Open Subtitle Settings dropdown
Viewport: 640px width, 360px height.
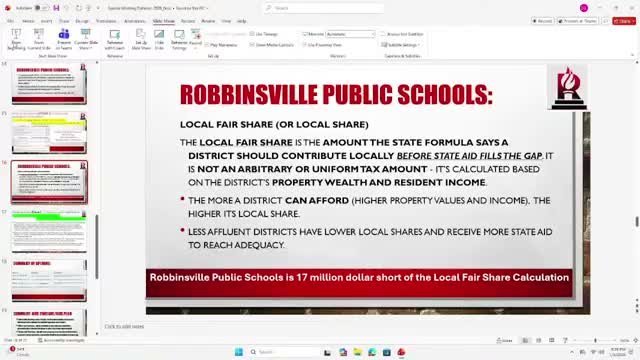(401, 45)
